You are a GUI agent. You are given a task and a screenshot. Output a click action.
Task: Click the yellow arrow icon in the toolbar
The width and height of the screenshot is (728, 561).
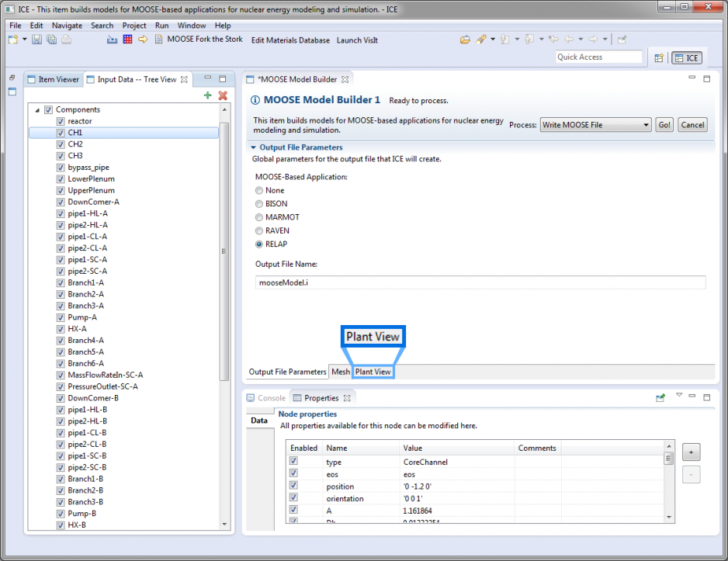143,40
